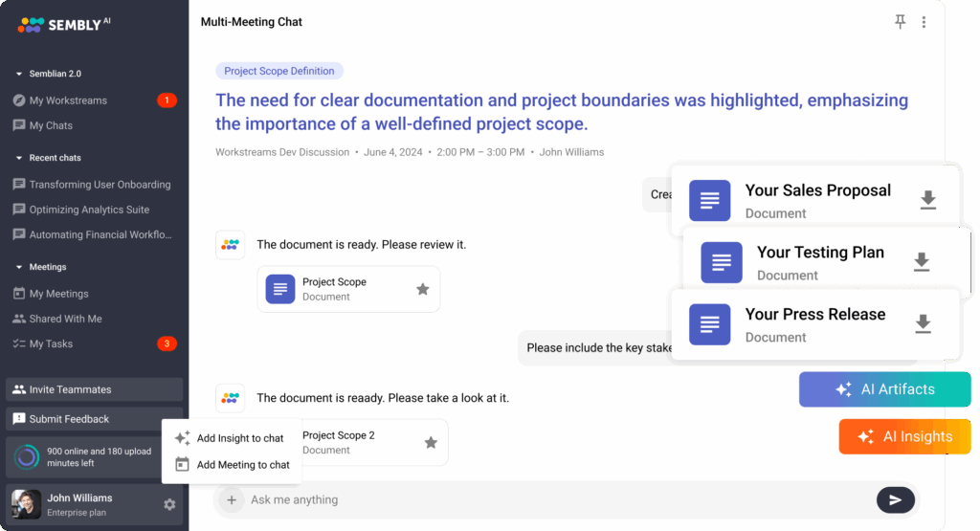Screen dimensions: 980x531
Task: Click John Williams profile avatar
Action: coord(26,504)
